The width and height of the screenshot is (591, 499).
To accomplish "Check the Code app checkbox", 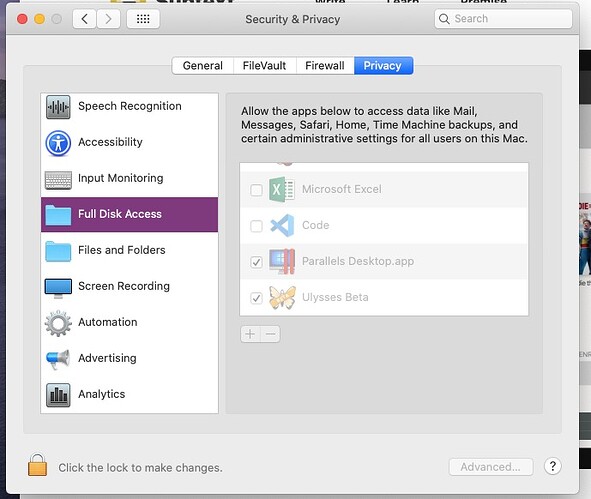I will [256, 226].
